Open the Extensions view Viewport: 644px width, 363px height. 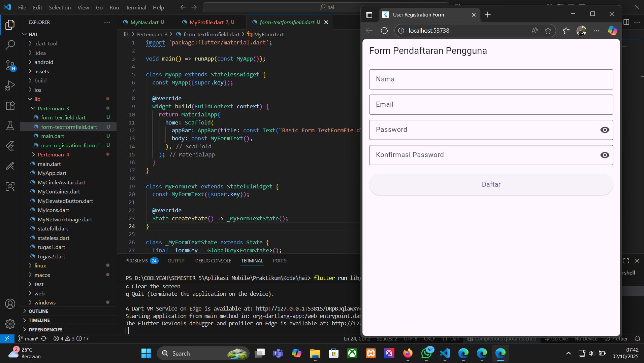click(10, 106)
